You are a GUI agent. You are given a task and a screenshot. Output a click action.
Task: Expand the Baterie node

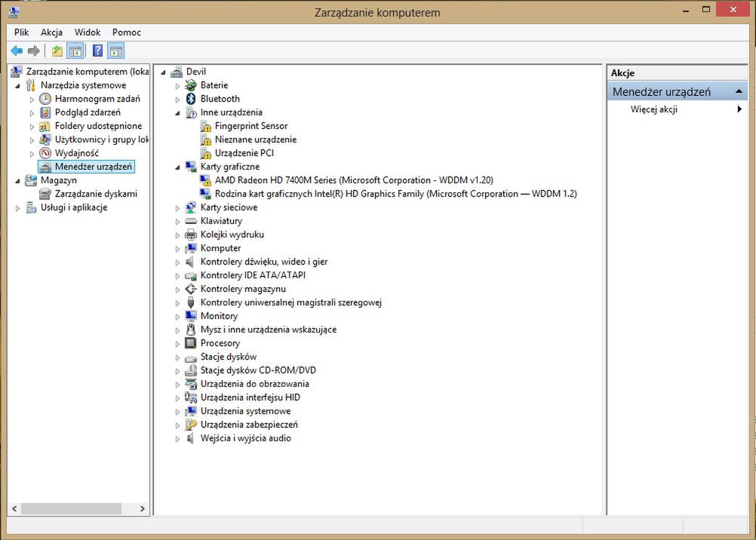pos(177,86)
